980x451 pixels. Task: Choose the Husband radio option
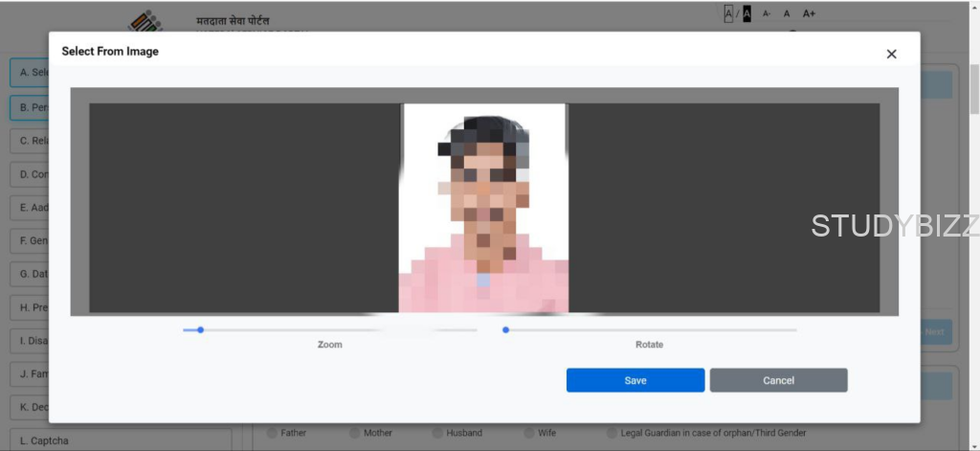tap(437, 433)
